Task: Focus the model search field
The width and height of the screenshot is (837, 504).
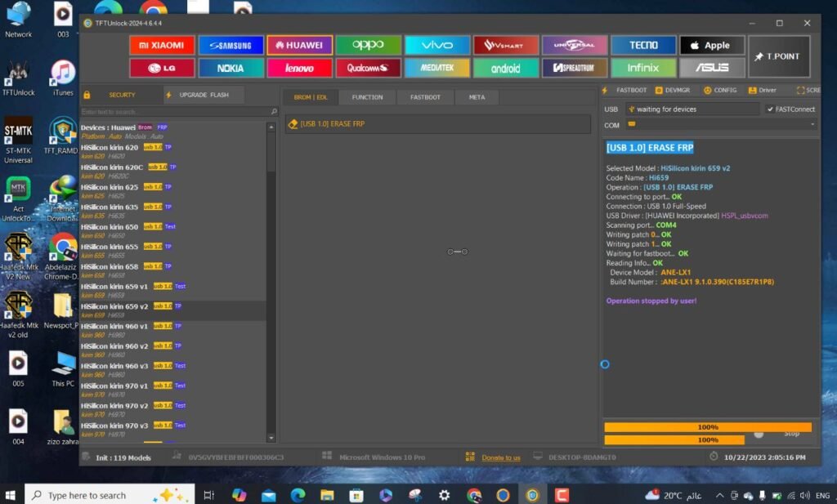Action: tap(175, 112)
